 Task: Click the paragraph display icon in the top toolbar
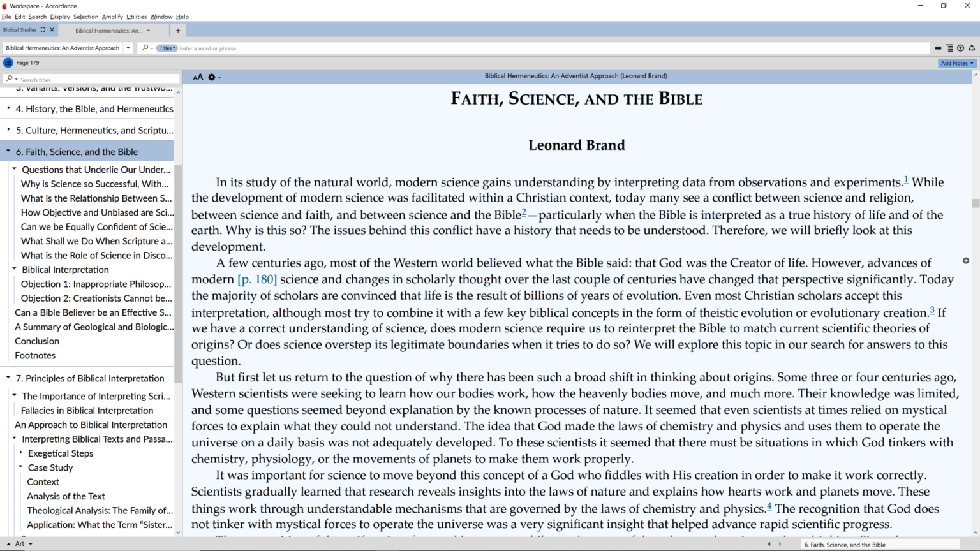[950, 48]
